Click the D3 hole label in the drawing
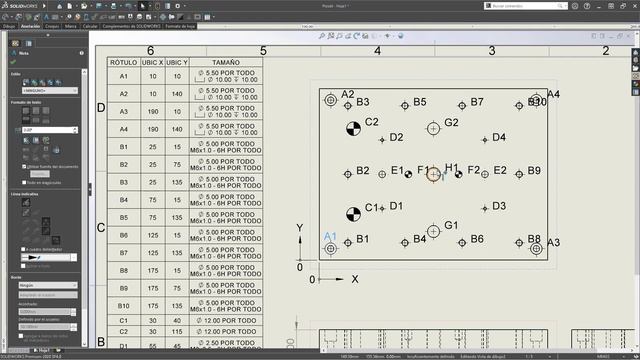640x360 pixels. (499, 206)
